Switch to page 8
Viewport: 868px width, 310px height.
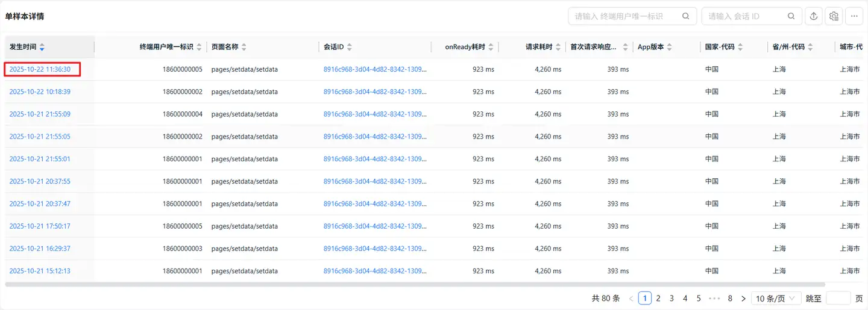pos(730,298)
